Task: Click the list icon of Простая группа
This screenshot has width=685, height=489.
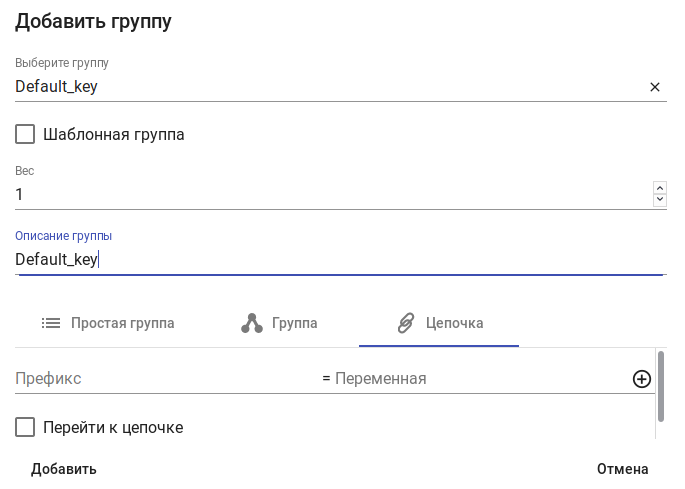Action: click(51, 323)
